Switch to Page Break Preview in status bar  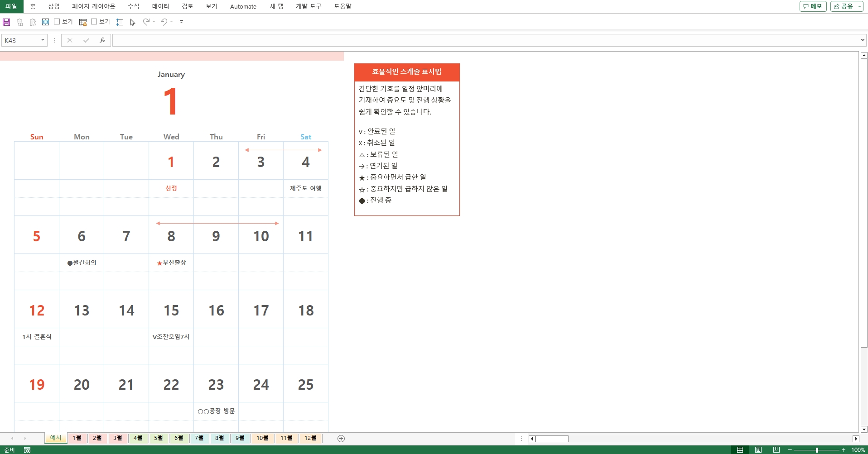776,450
